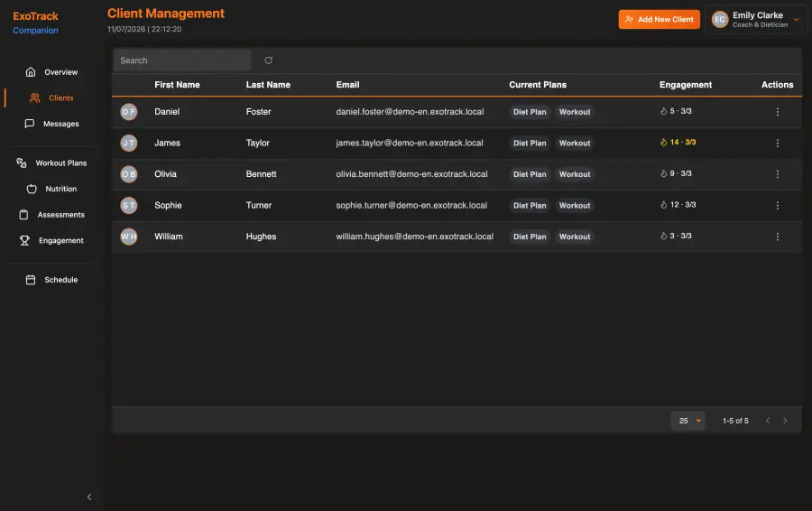Viewport: 812px width, 511px height.
Task: Sort by Email column header
Action: 347,85
